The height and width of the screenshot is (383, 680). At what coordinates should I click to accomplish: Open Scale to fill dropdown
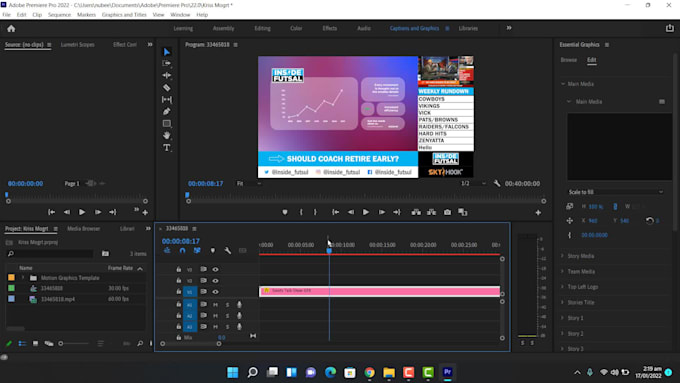(615, 192)
